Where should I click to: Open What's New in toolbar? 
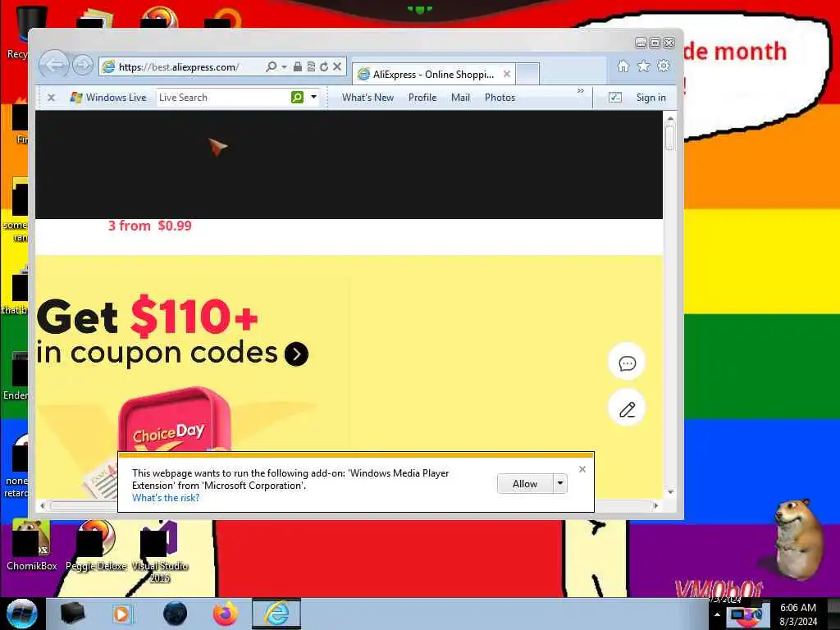367,98
